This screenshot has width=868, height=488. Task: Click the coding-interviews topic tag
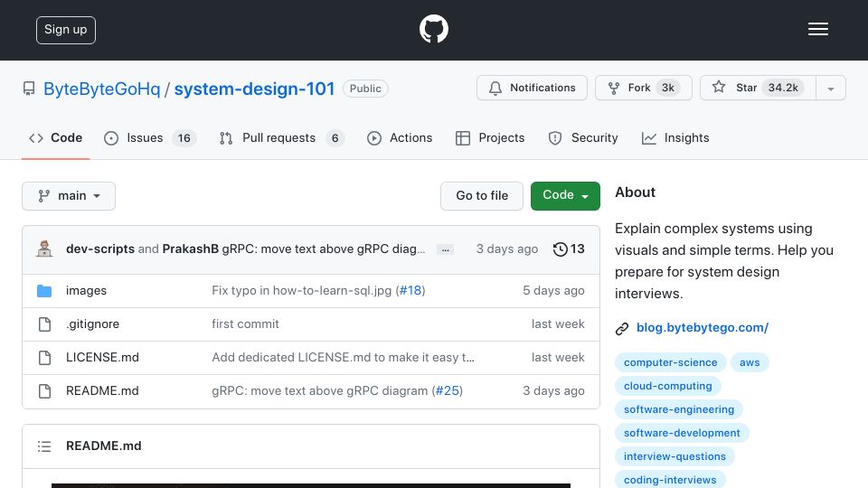670,480
